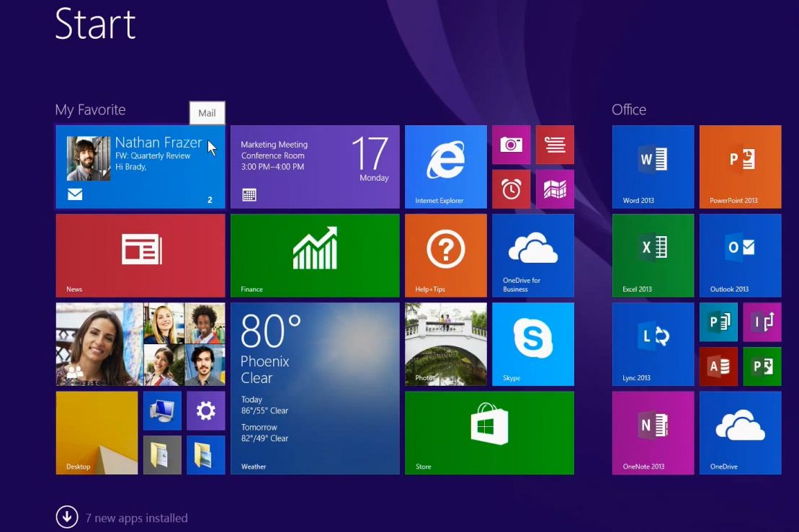The image size is (799, 532).
Task: Click the My Favorite group heading
Action: [90, 110]
